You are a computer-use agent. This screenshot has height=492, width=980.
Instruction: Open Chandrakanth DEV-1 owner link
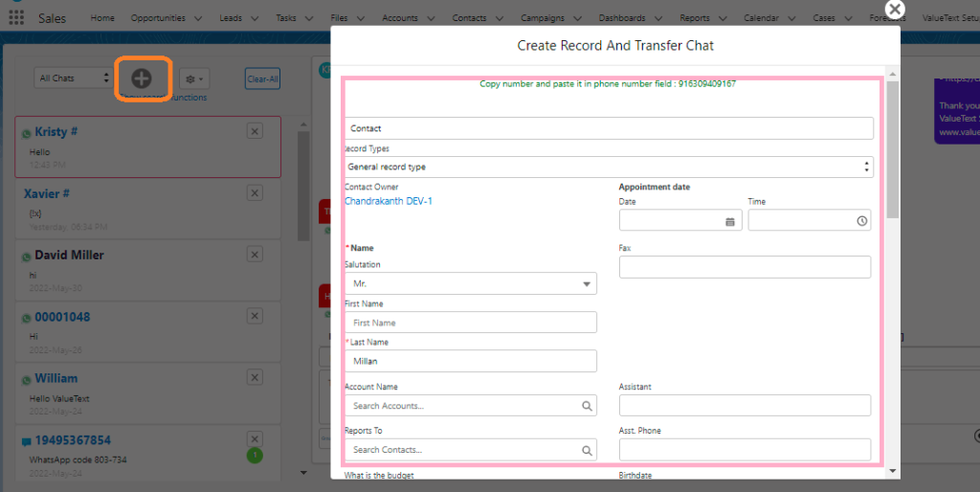(389, 201)
